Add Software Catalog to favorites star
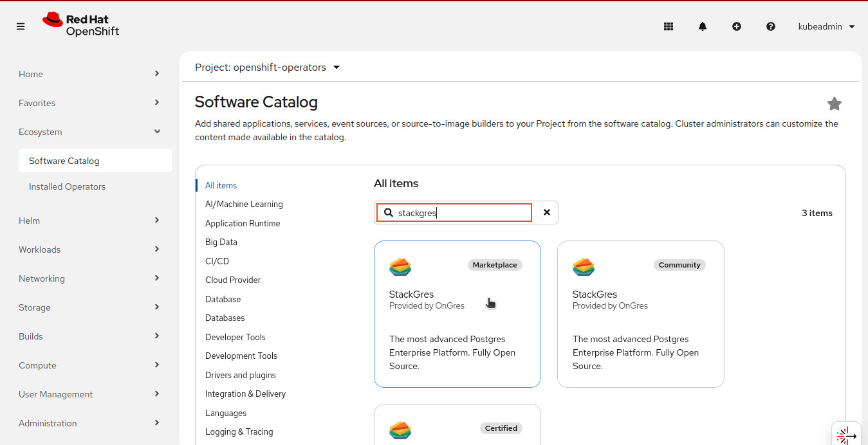This screenshot has height=445, width=868. tap(835, 104)
